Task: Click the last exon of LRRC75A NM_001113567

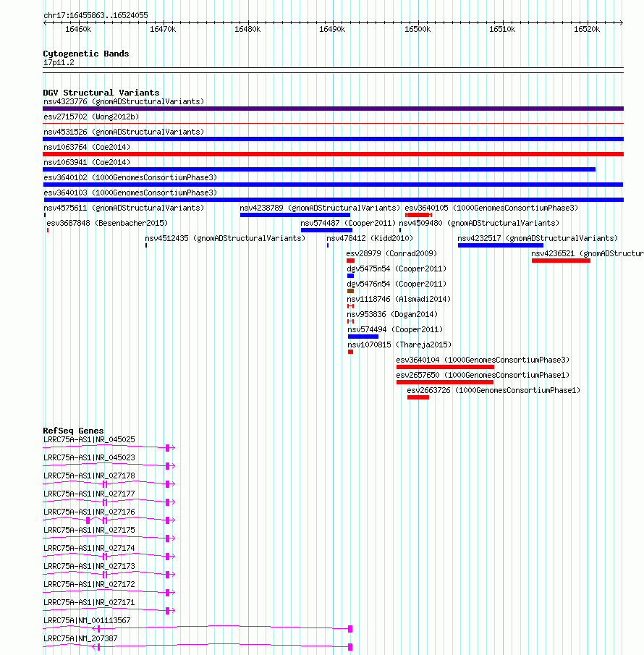Action: (350, 629)
